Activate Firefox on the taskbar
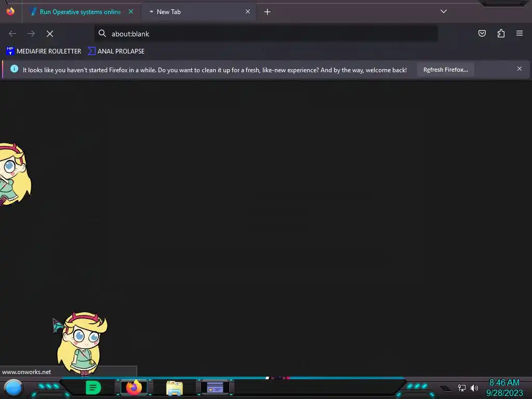 click(134, 388)
